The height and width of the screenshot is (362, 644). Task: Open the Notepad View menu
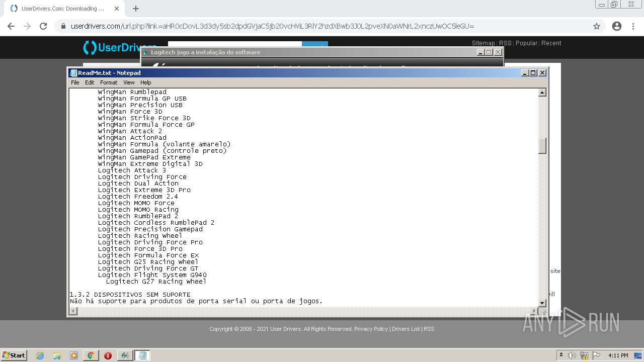(129, 82)
